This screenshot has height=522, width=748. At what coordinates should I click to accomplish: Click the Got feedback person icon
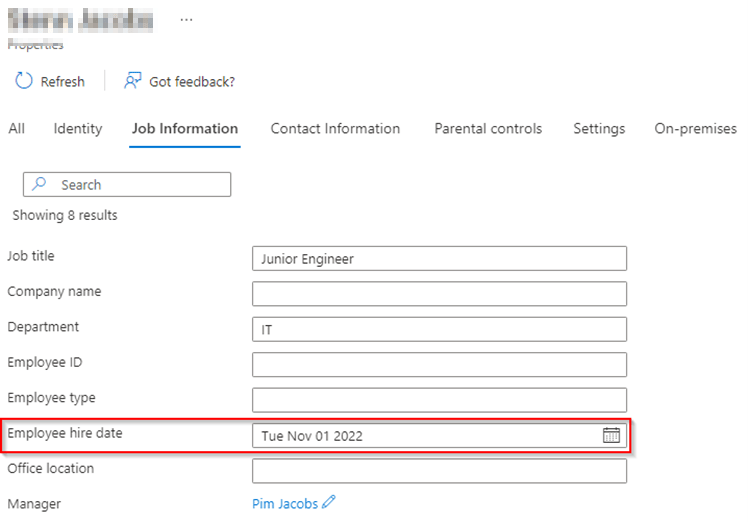click(x=132, y=81)
